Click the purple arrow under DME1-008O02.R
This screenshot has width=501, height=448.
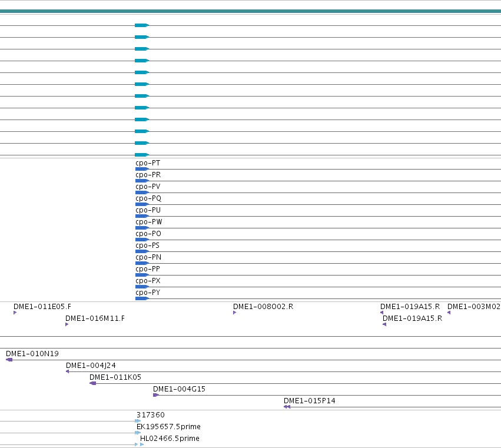point(234,313)
